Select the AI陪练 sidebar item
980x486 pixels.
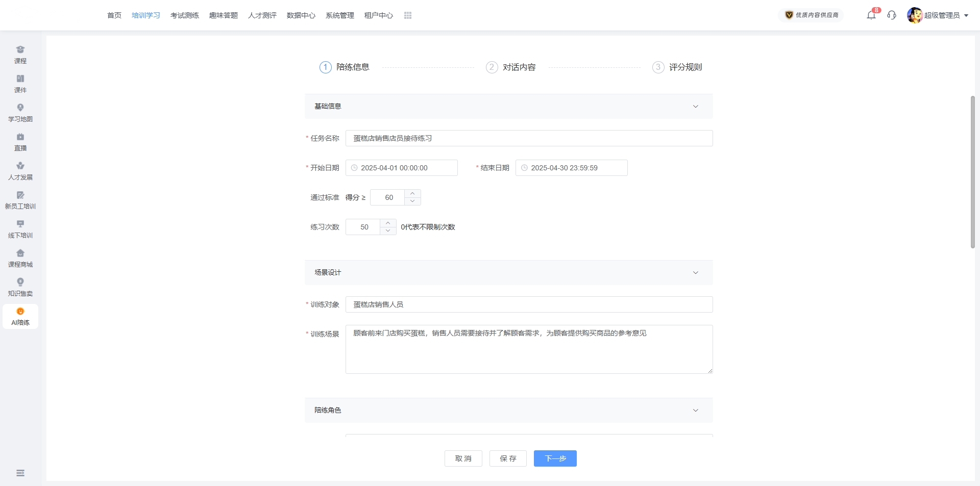point(20,316)
